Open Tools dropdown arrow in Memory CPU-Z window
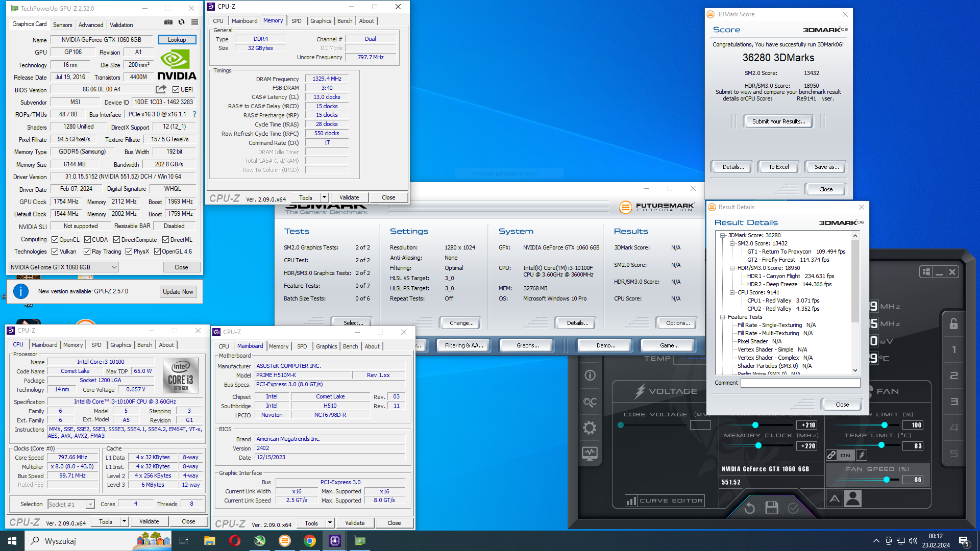Viewport: 980px width, 551px height. [324, 197]
